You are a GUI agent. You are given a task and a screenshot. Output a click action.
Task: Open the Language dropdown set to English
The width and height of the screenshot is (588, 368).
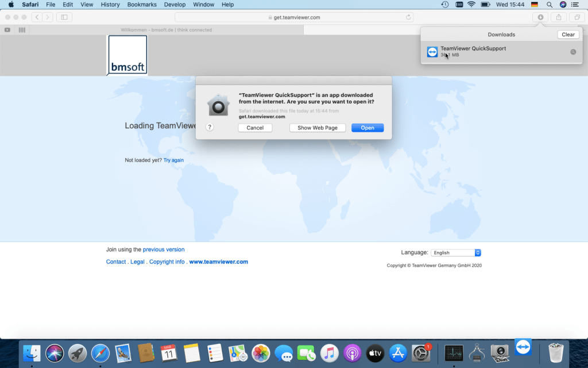click(455, 253)
